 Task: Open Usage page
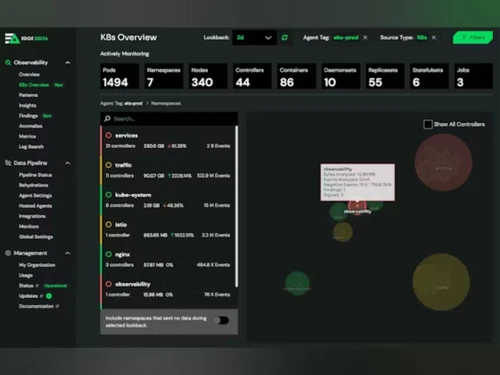pos(26,275)
